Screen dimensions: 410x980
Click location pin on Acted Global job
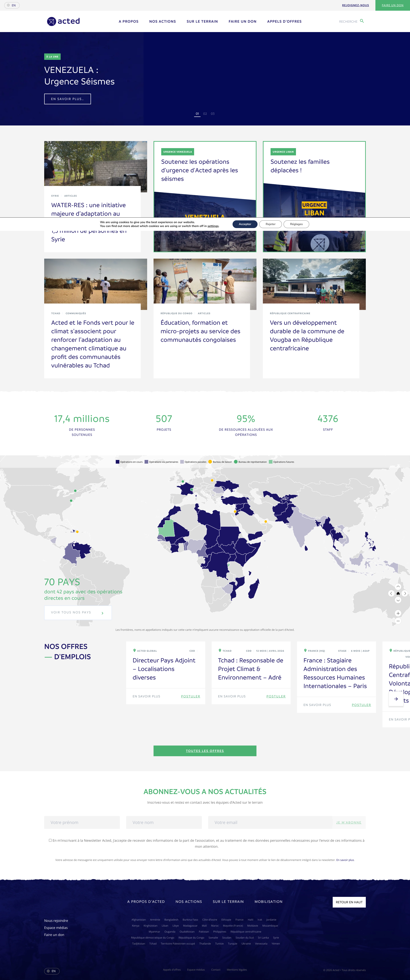coord(135,651)
